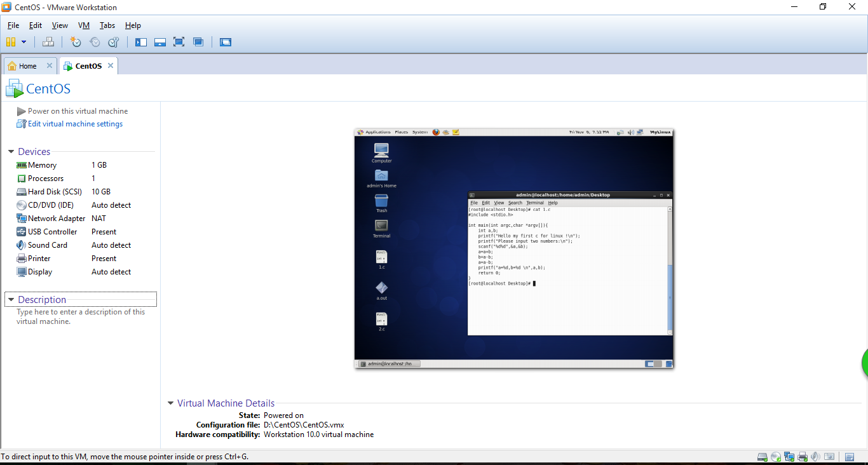Switch to Unity mode icon
The height and width of the screenshot is (465, 868).
pyautogui.click(x=198, y=42)
